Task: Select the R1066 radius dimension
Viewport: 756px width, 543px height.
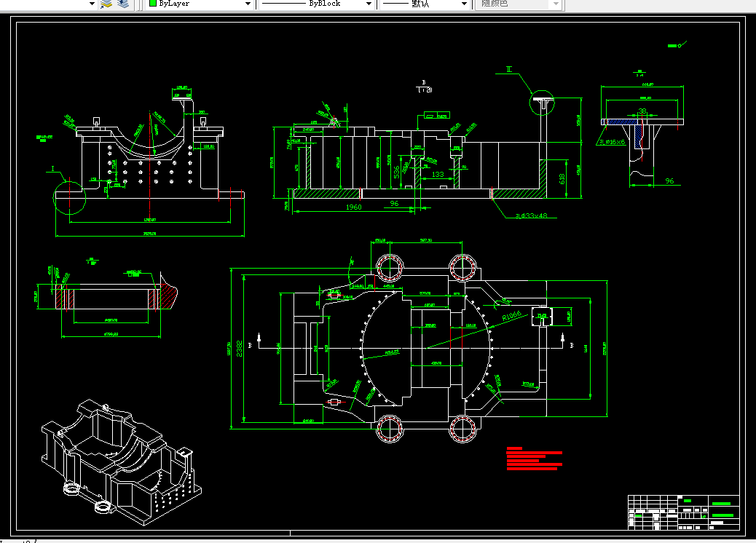Action: (x=511, y=317)
